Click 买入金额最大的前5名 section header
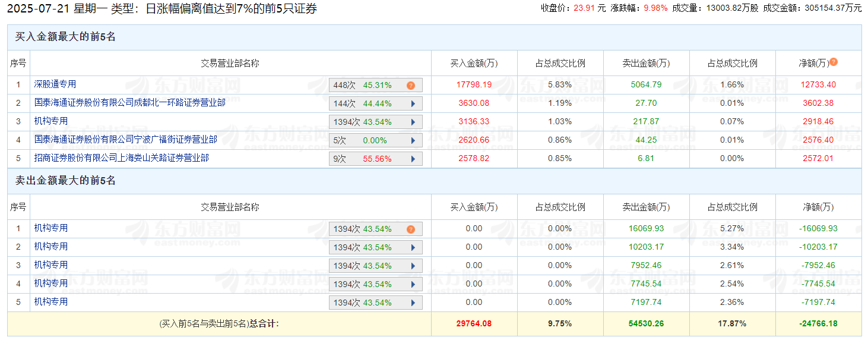Image resolution: width=868 pixels, height=340 pixels. tap(65, 37)
